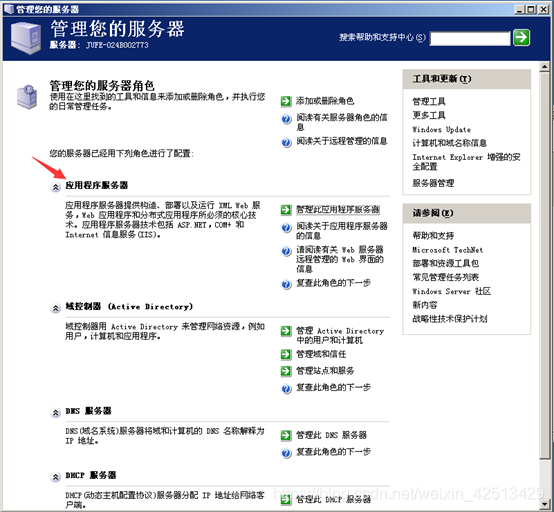
Task: Click the 工具和更新(T) panel header
Action: click(x=467, y=79)
